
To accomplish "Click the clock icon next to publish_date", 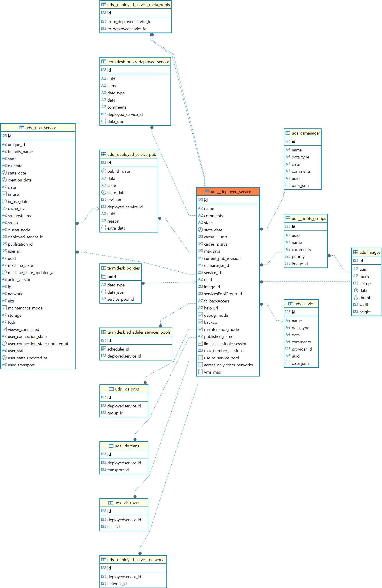I will pos(104,171).
